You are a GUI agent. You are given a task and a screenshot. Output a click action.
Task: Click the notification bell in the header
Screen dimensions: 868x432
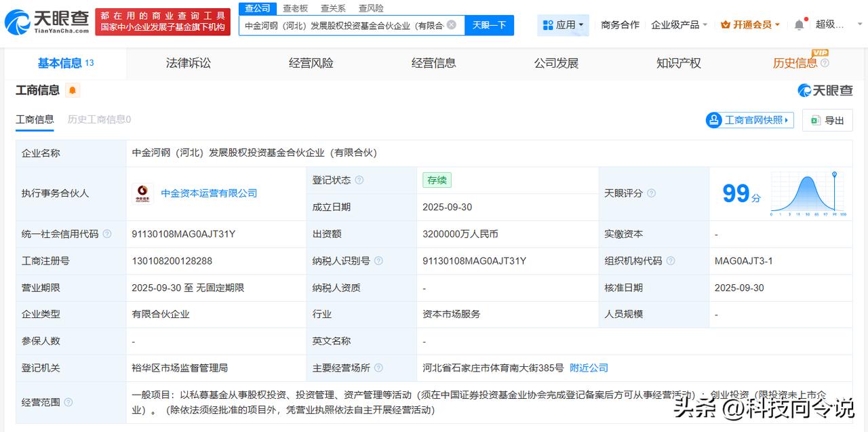pyautogui.click(x=800, y=25)
